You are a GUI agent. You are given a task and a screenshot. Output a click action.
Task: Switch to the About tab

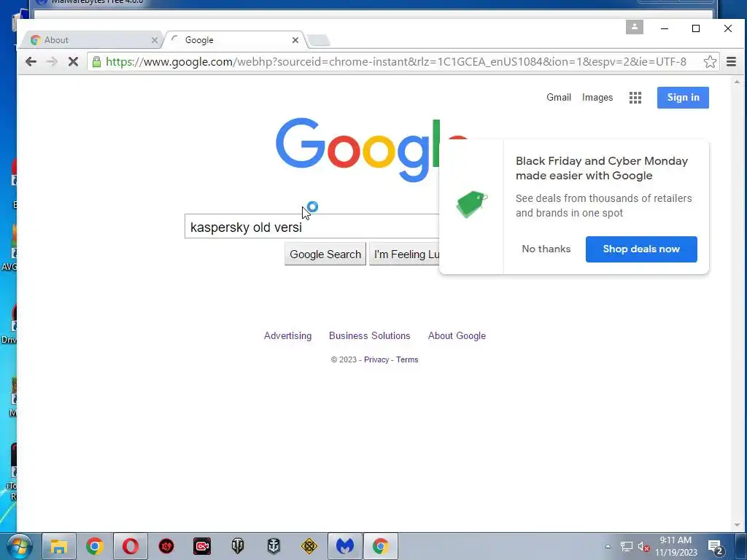89,40
